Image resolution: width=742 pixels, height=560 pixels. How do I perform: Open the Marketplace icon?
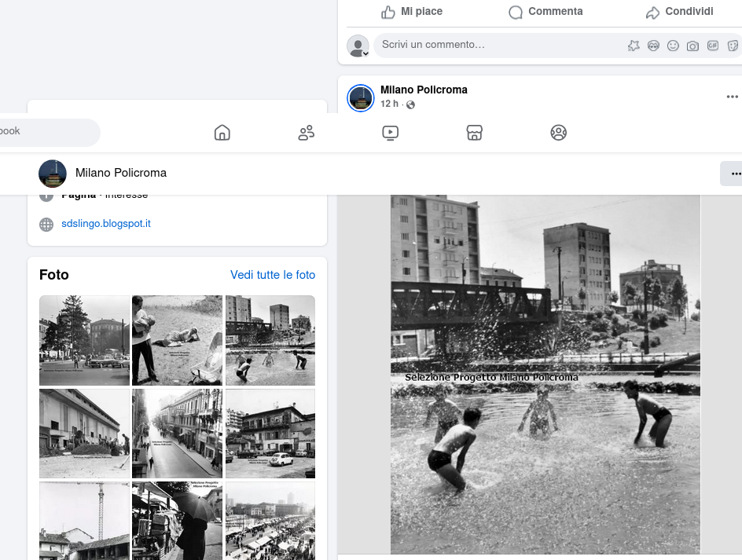(x=474, y=133)
